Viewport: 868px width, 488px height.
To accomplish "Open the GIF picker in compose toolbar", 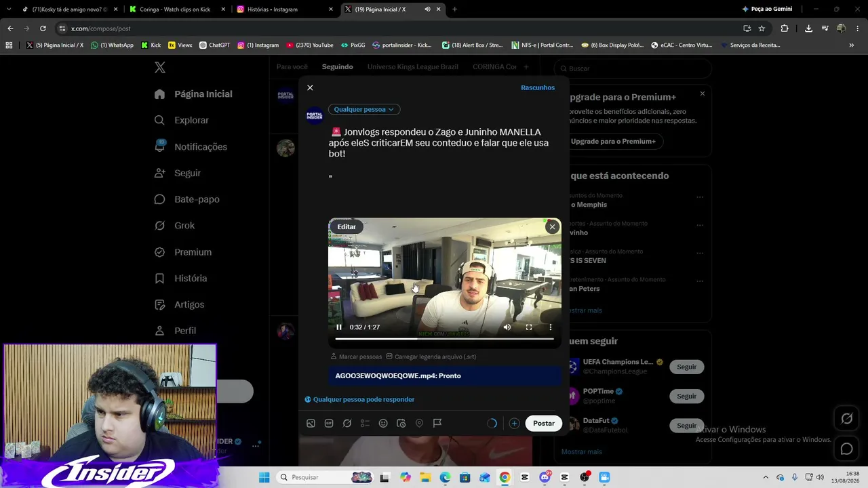I will pyautogui.click(x=329, y=424).
